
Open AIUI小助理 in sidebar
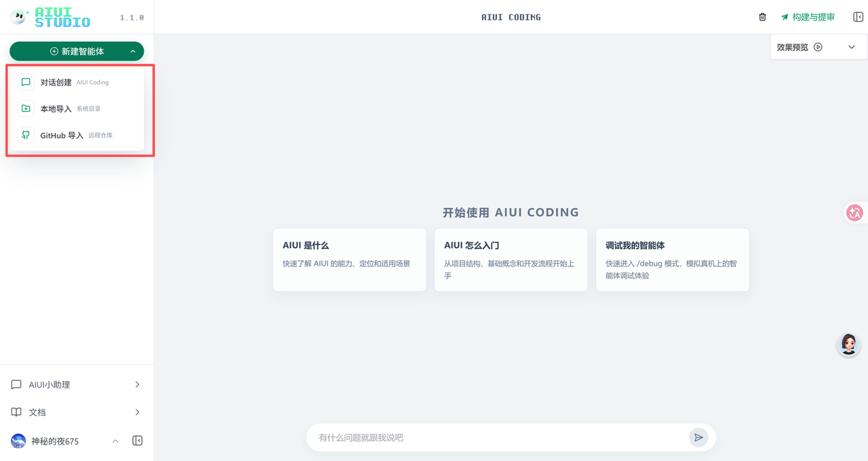pyautogui.click(x=77, y=384)
